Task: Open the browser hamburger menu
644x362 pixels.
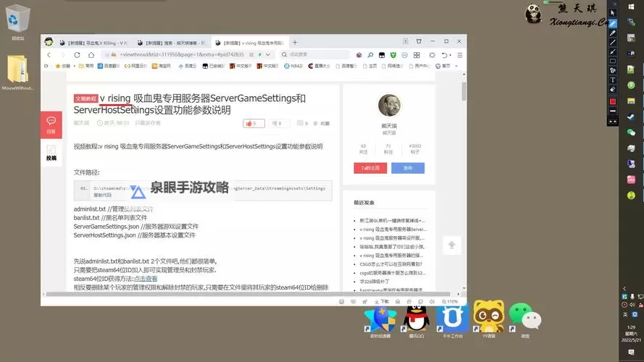Action: tap(459, 54)
